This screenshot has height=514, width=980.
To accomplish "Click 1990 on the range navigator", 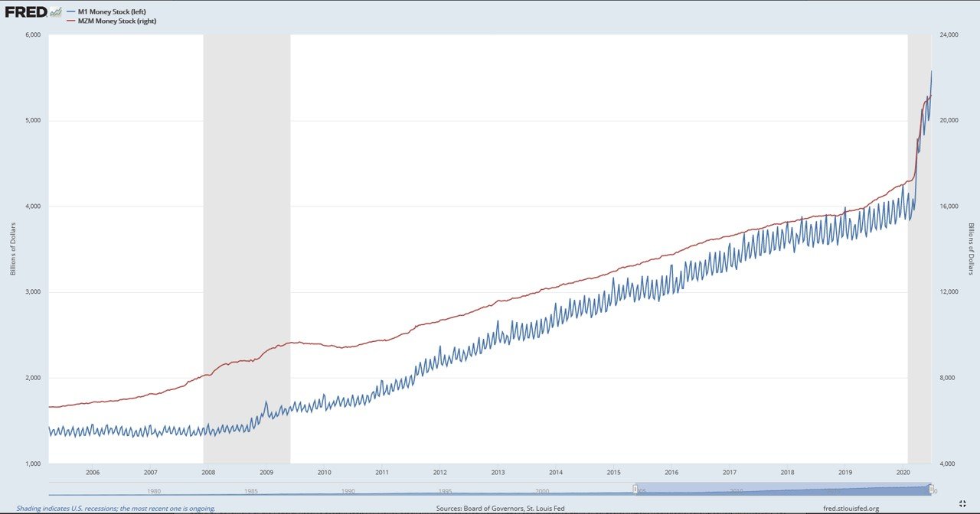I will 348,491.
